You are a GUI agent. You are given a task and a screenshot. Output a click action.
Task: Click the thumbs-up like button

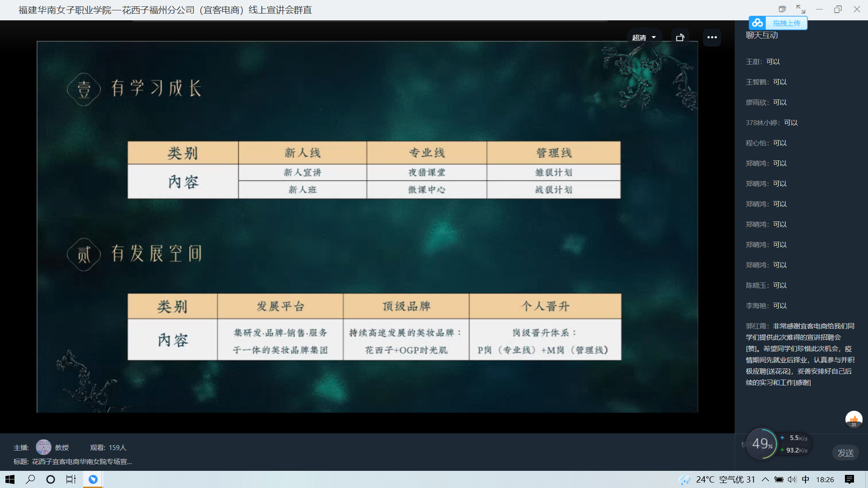click(854, 419)
